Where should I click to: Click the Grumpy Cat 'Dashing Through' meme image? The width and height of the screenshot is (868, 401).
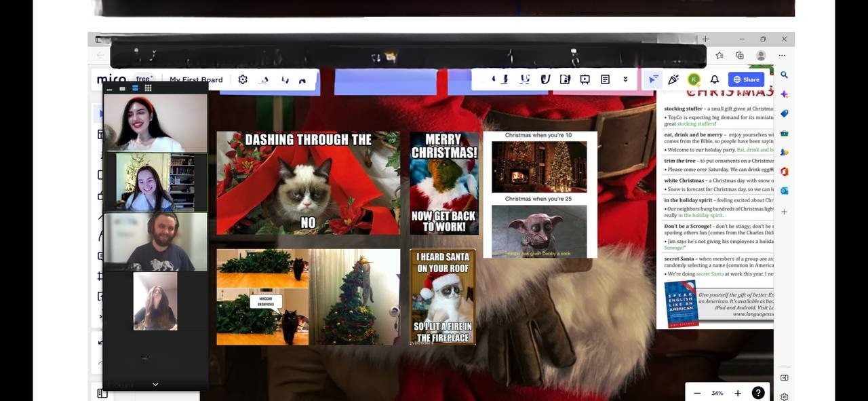309,183
